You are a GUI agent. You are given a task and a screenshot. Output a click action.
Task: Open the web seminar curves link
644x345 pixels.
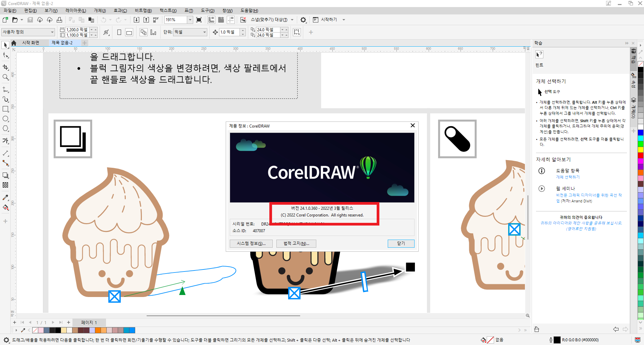tap(589, 198)
